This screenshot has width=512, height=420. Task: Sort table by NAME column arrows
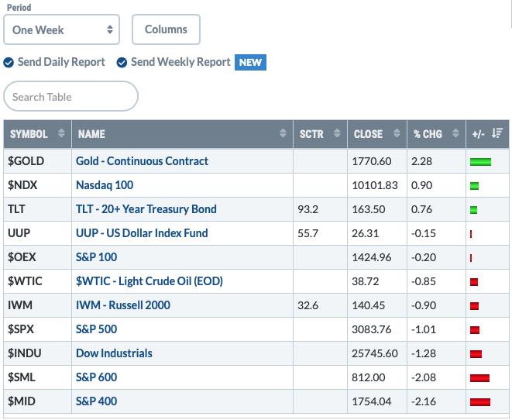click(283, 133)
